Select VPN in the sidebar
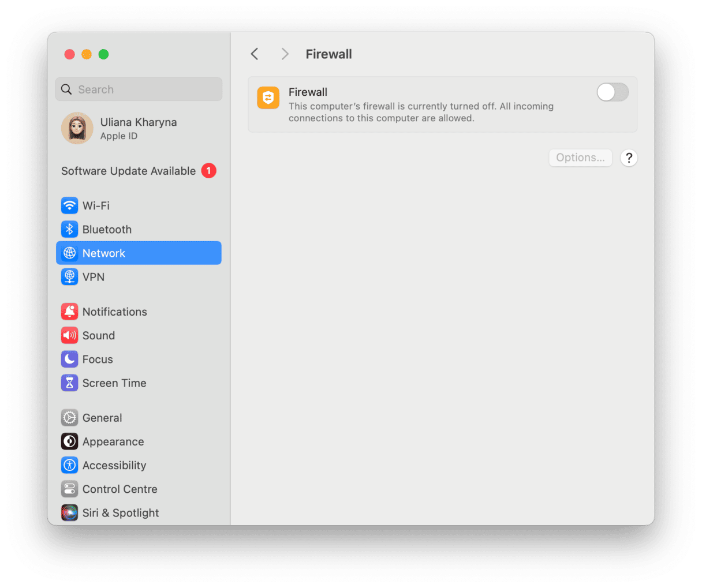 (139, 276)
